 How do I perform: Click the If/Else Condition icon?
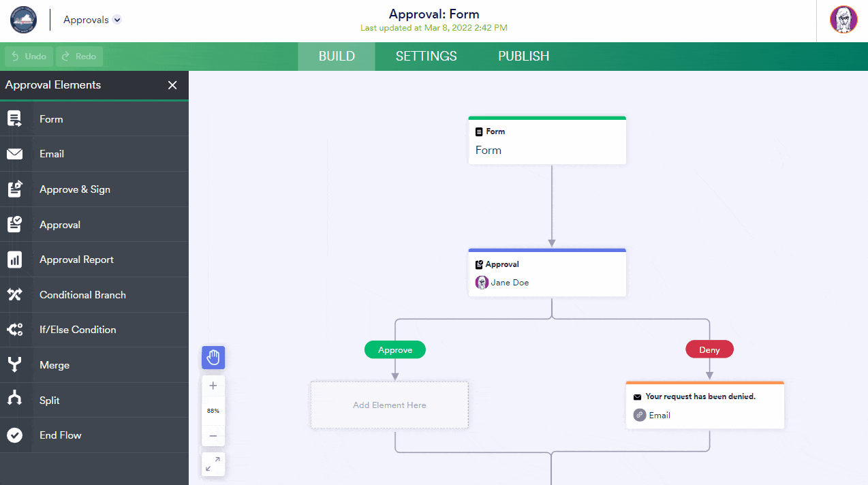[14, 330]
